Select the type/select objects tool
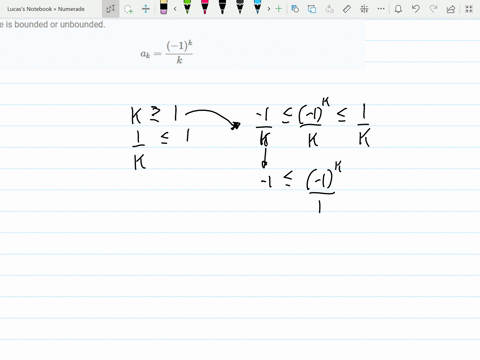 (110, 9)
